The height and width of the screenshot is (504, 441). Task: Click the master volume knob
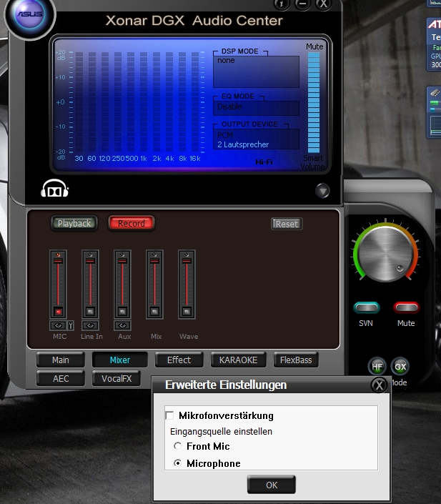[385, 253]
